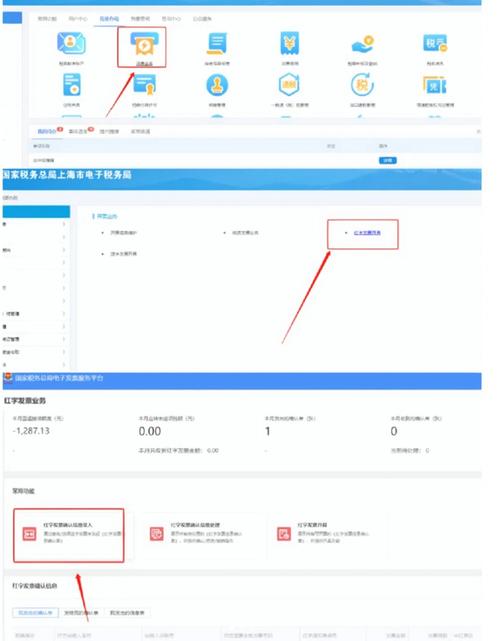Select the 我发出的确认单 tab
Viewport: 500px width, 641px height.
click(36, 613)
